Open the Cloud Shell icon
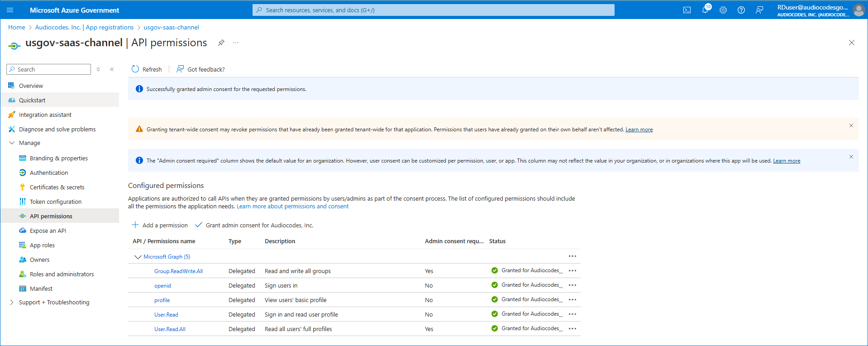This screenshot has width=868, height=346. point(687,10)
